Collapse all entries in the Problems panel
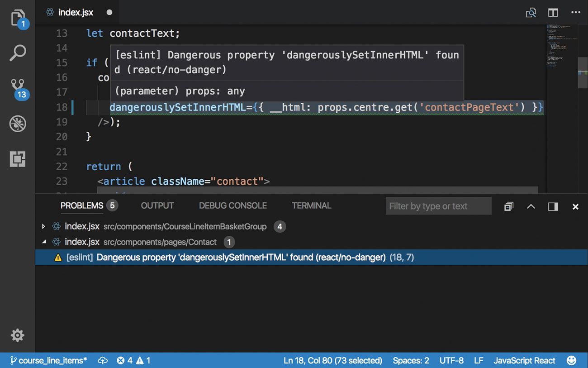This screenshot has height=368, width=588. click(x=508, y=206)
